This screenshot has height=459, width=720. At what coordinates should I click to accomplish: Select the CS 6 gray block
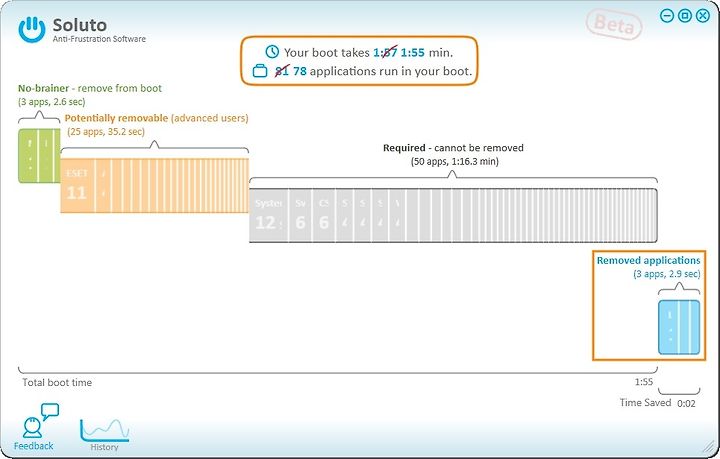323,215
